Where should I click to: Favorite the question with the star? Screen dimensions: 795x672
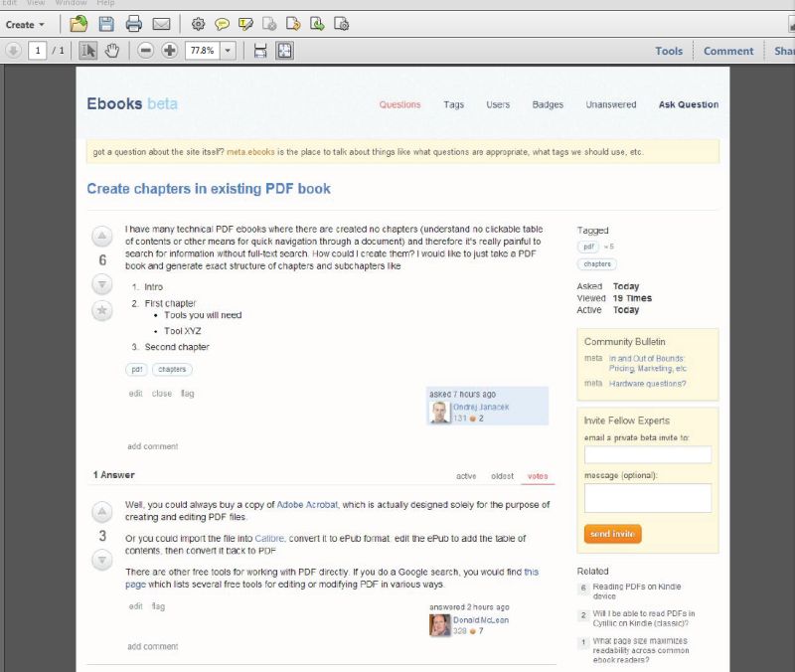click(102, 310)
